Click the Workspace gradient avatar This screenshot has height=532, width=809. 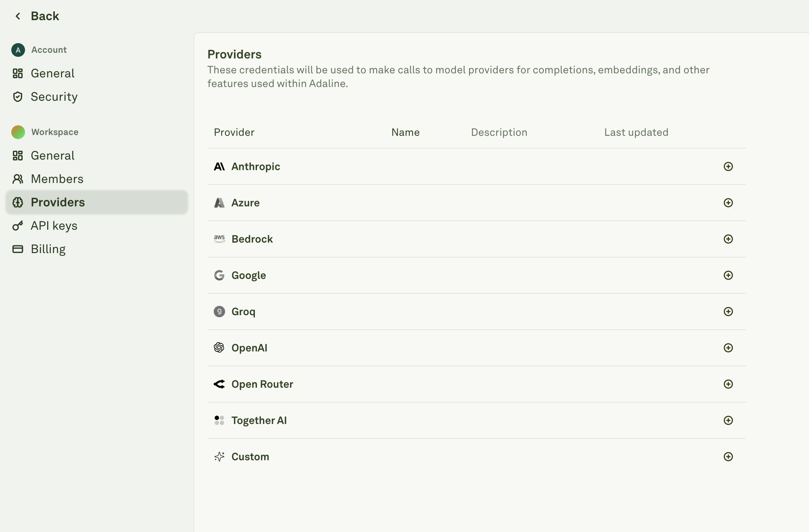pos(18,132)
